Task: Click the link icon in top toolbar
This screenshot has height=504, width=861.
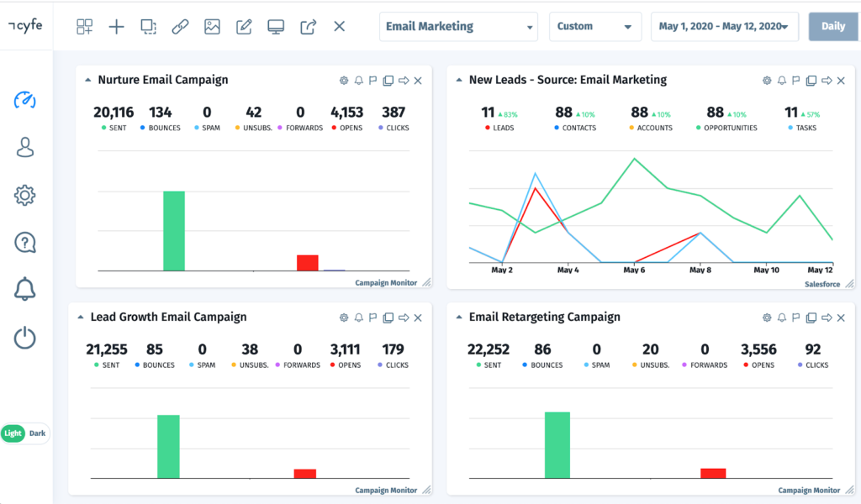Action: [180, 26]
